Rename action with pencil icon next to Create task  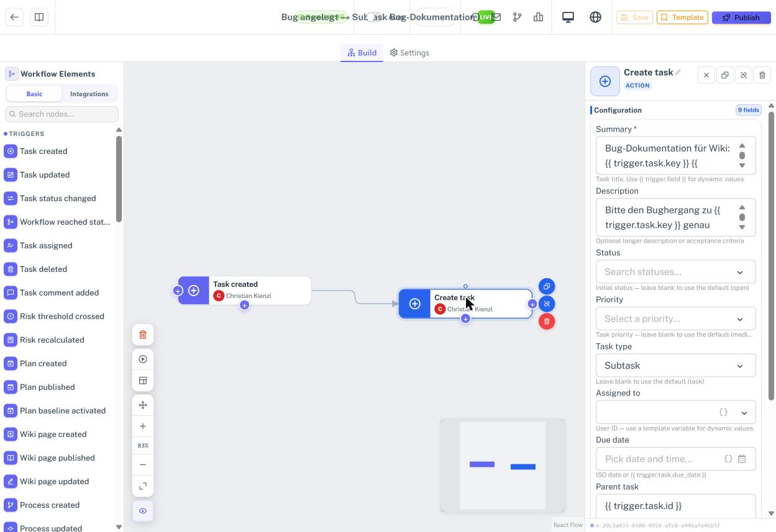click(678, 73)
